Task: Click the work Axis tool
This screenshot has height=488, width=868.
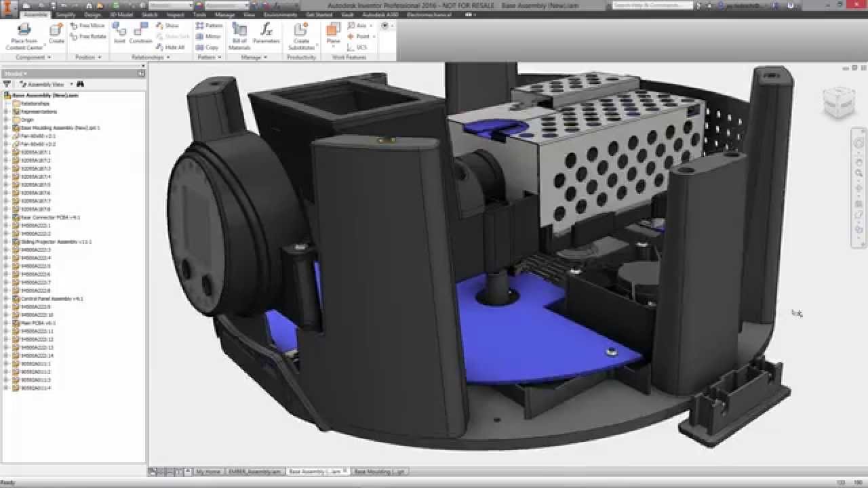Action: [x=357, y=26]
